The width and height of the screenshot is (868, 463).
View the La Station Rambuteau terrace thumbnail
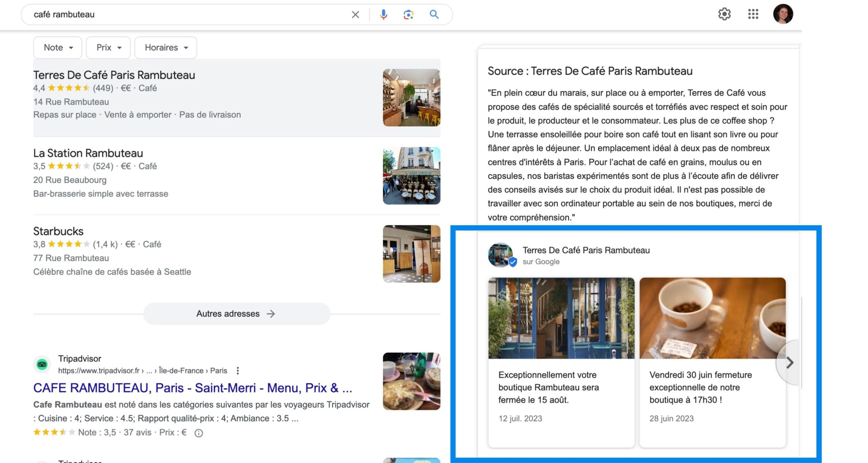tap(412, 176)
